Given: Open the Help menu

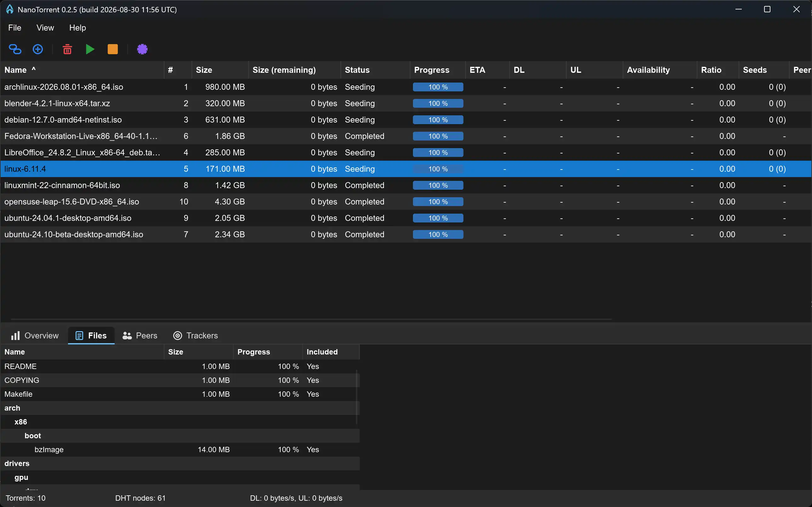Looking at the screenshot, I should [77, 28].
